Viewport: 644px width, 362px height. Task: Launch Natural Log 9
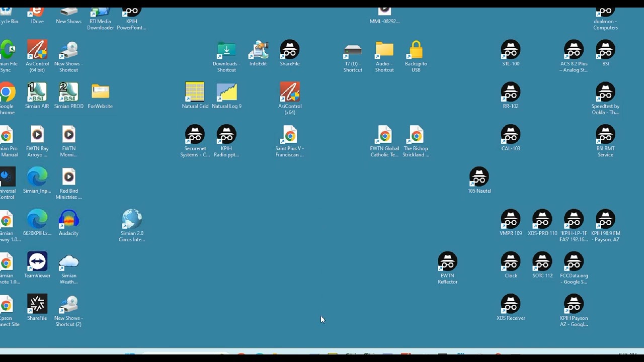[226, 96]
